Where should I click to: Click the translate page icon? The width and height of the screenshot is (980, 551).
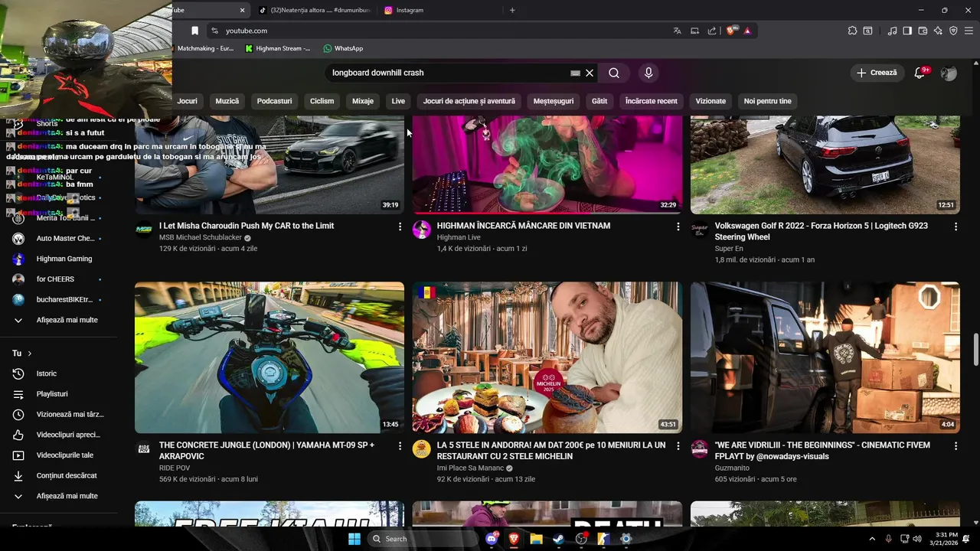coord(677,31)
